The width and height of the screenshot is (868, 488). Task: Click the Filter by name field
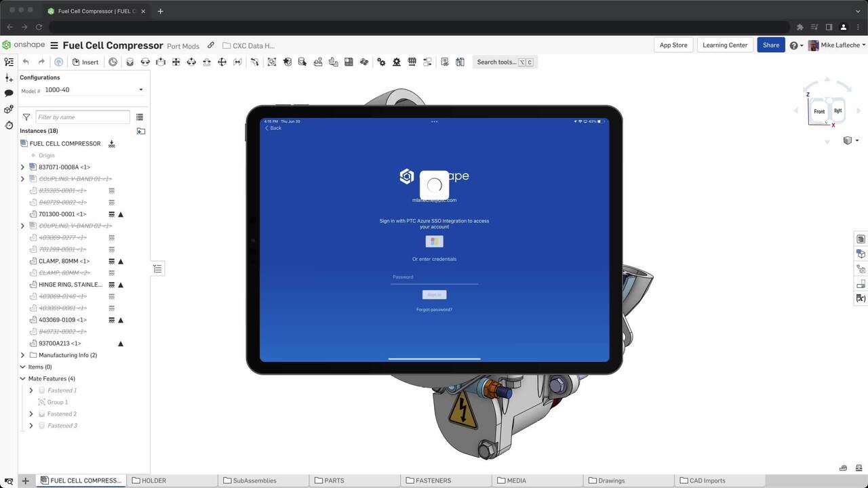82,117
